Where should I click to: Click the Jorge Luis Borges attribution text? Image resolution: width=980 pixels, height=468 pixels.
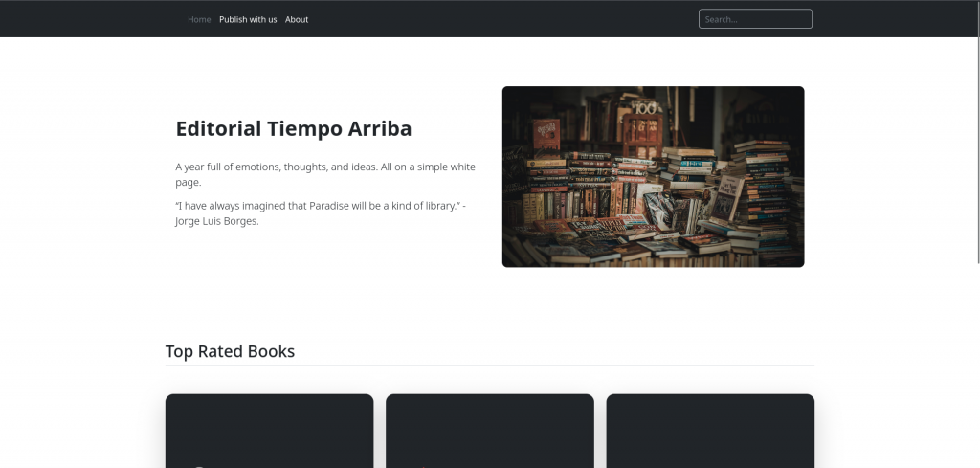(x=217, y=222)
